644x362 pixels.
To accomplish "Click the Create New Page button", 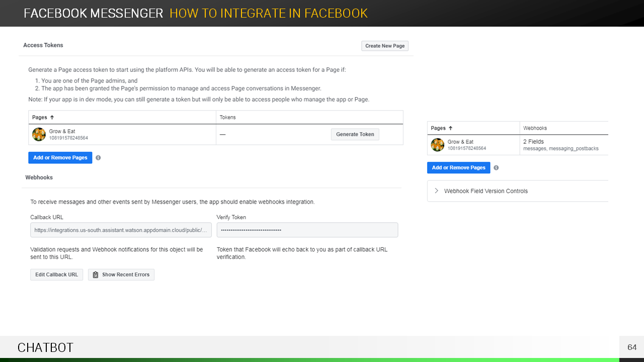I will coord(385,46).
